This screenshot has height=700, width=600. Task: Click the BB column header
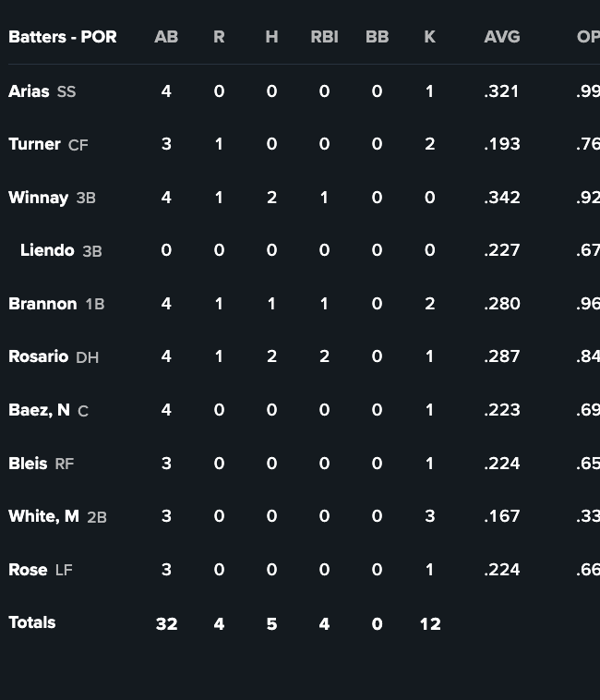coord(377,37)
